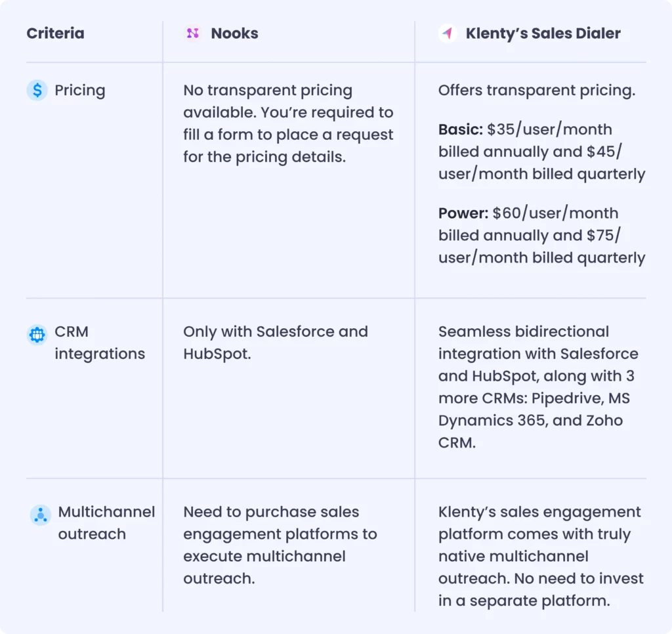672x634 pixels.
Task: Click the bold Basic plan label
Action: pyautogui.click(x=461, y=129)
